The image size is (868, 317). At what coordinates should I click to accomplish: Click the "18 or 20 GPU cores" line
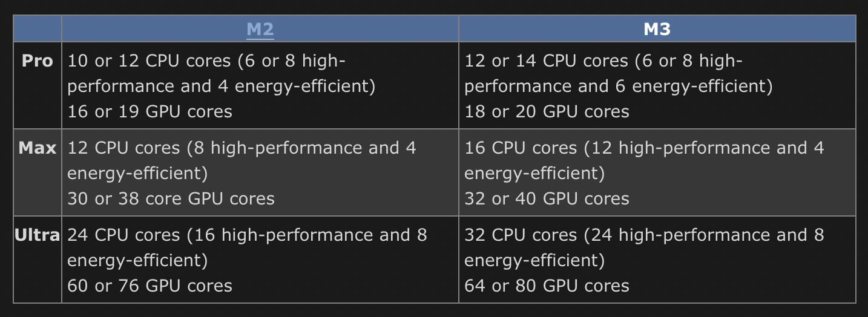pos(547,112)
